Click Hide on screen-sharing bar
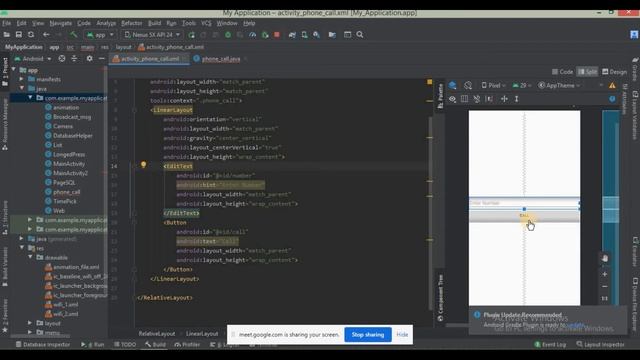This screenshot has height=360, width=640. 402,335
